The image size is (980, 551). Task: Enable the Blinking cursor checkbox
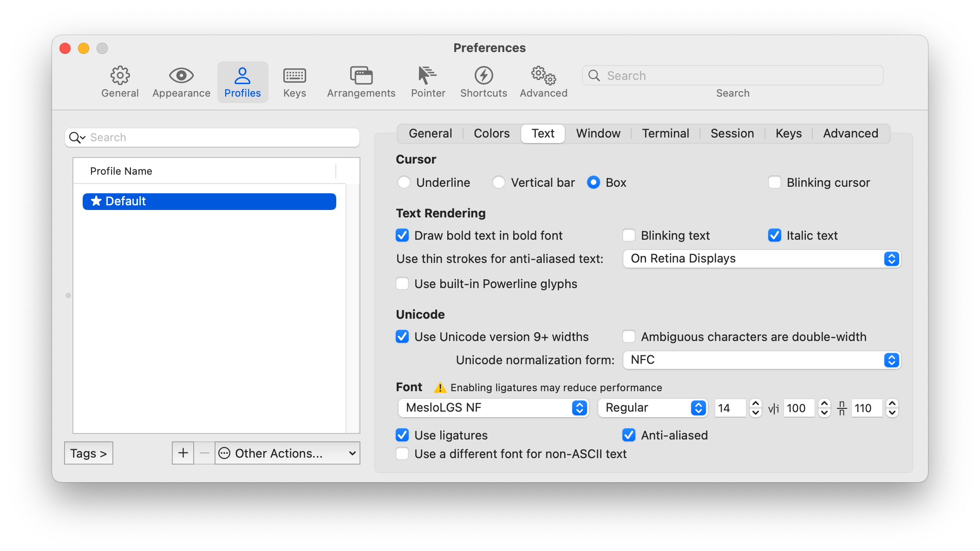[x=775, y=182]
